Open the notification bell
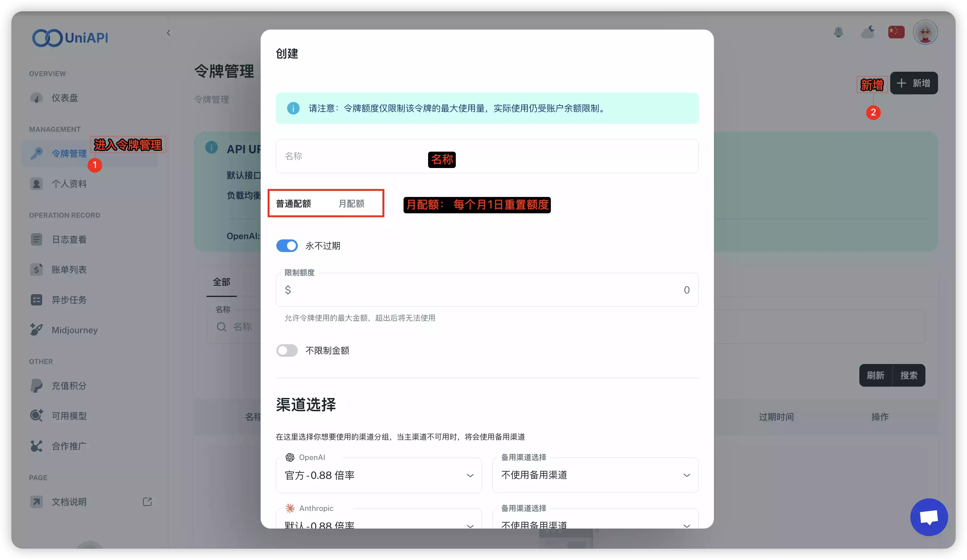967x560 pixels. coord(839,32)
